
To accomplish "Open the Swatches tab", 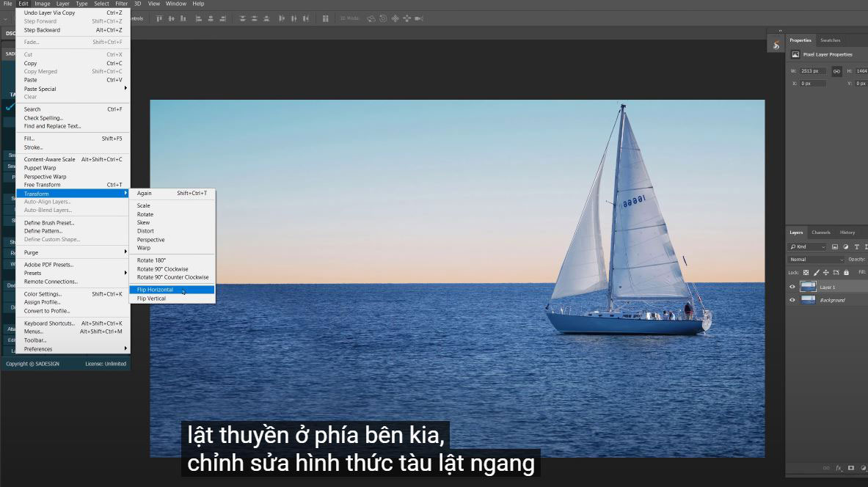I will (830, 40).
